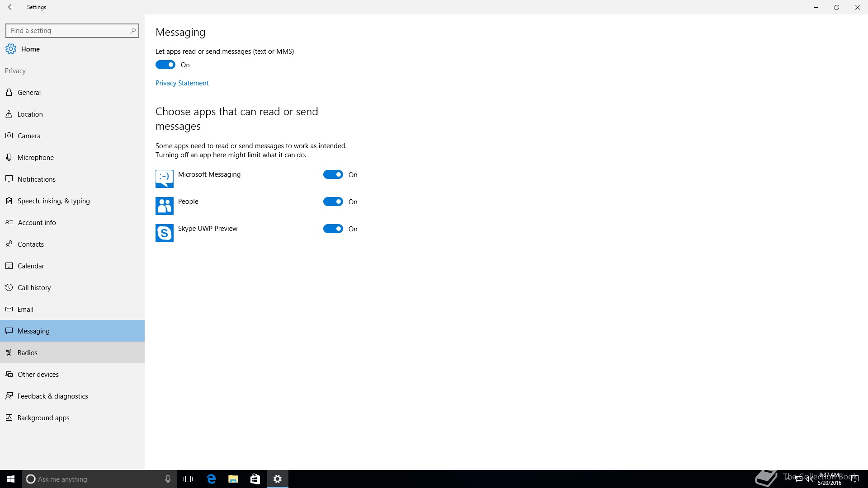Select Location in the sidebar

point(72,114)
